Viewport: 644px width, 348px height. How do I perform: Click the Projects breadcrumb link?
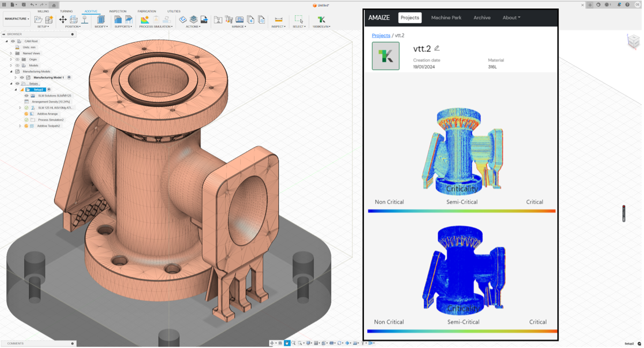[x=381, y=35]
